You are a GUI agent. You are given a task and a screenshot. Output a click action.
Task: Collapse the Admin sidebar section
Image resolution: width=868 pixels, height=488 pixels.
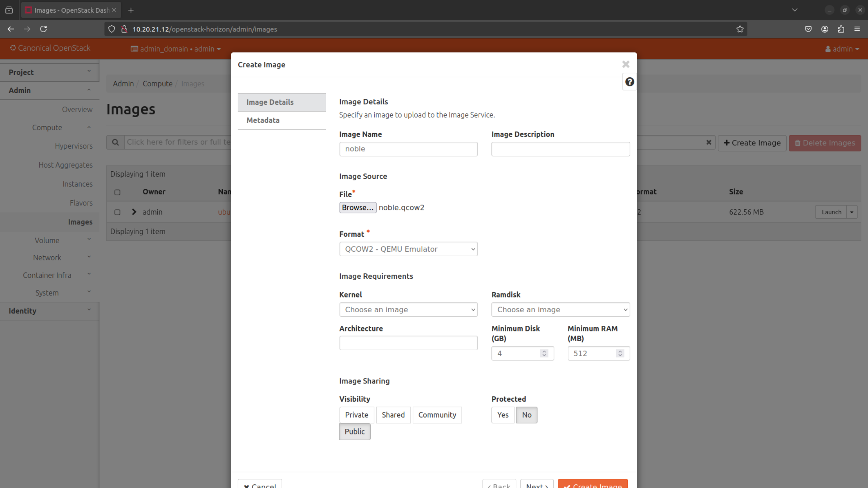tap(50, 90)
